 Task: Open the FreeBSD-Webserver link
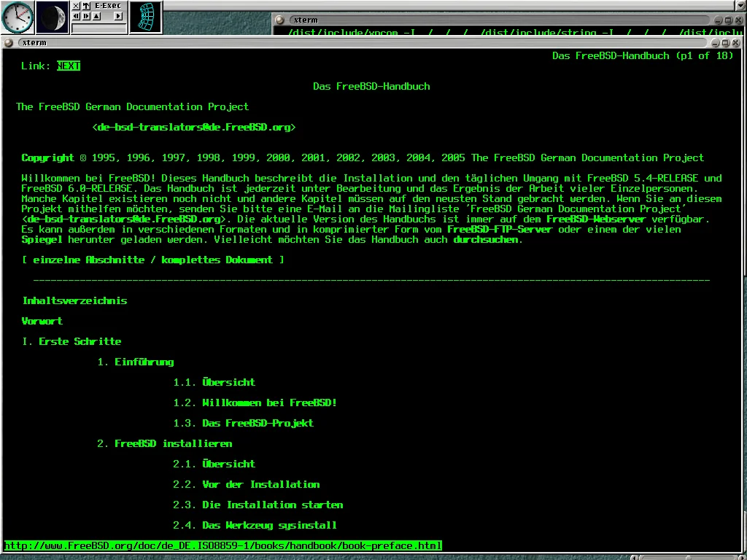tap(596, 219)
